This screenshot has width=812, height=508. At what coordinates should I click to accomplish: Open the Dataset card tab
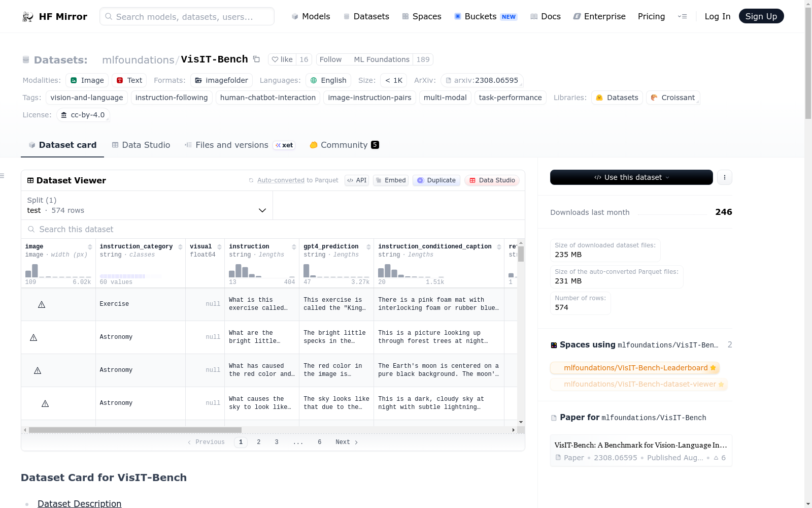coord(62,145)
